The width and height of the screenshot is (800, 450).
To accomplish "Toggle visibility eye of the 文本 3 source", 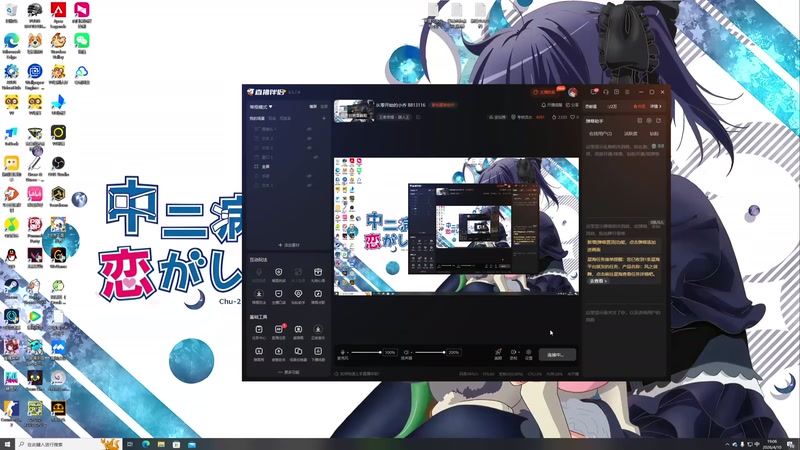I will point(309,138).
